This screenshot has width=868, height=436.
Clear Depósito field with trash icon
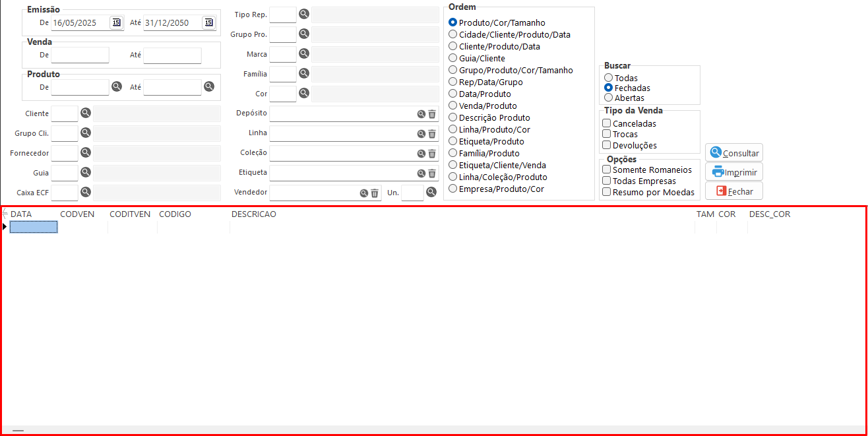[432, 114]
